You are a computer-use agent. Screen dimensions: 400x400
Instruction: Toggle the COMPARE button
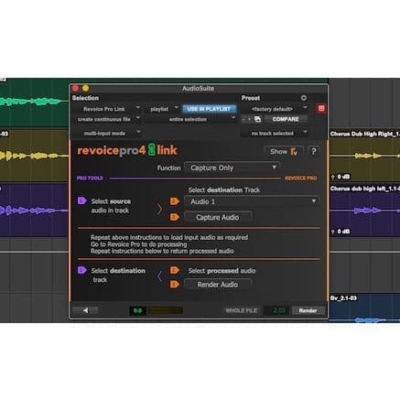pos(286,119)
